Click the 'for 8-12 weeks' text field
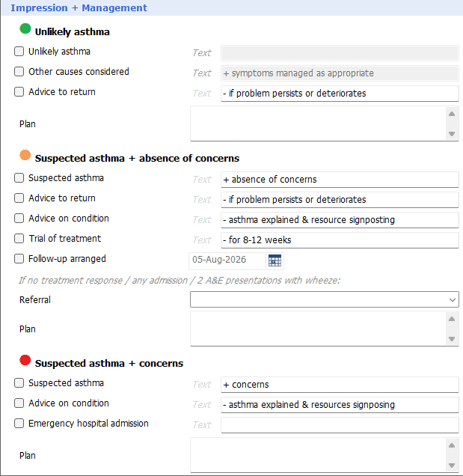Screen dimensions: 463x476 (340, 240)
